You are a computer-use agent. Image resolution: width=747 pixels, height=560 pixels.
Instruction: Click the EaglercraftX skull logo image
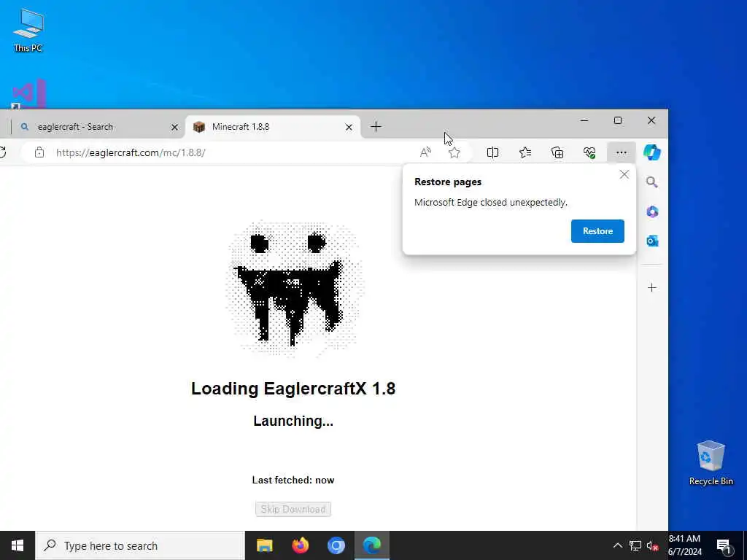click(x=295, y=287)
